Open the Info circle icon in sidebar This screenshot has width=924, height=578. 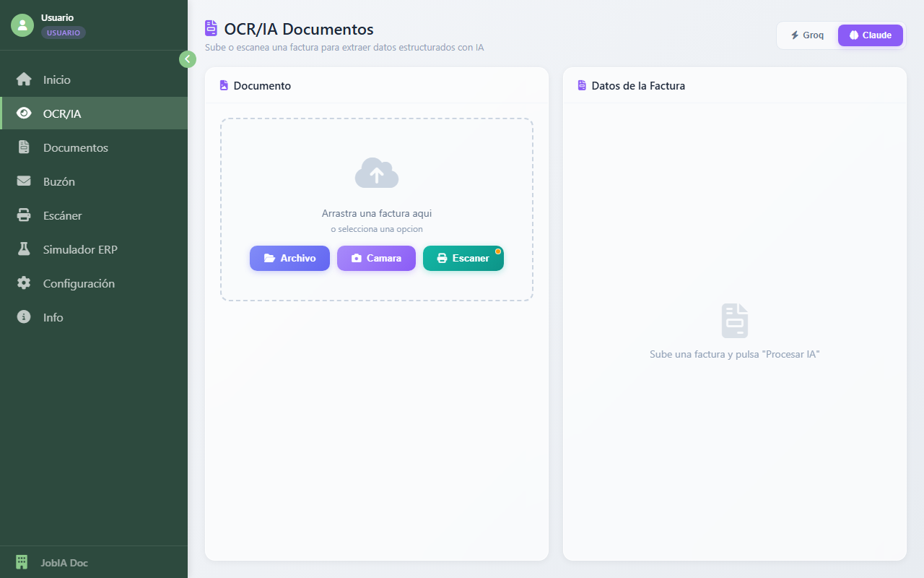tap(22, 317)
